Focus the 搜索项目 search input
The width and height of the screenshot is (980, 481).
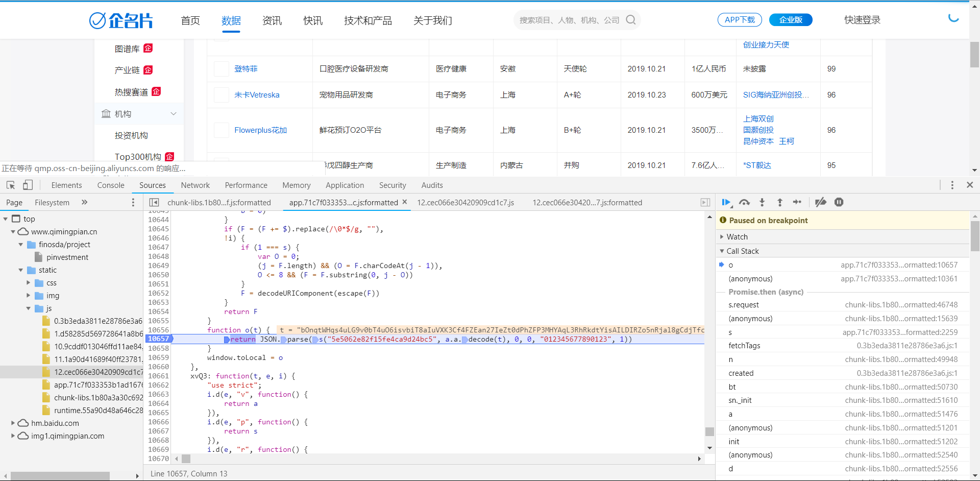[x=569, y=20]
